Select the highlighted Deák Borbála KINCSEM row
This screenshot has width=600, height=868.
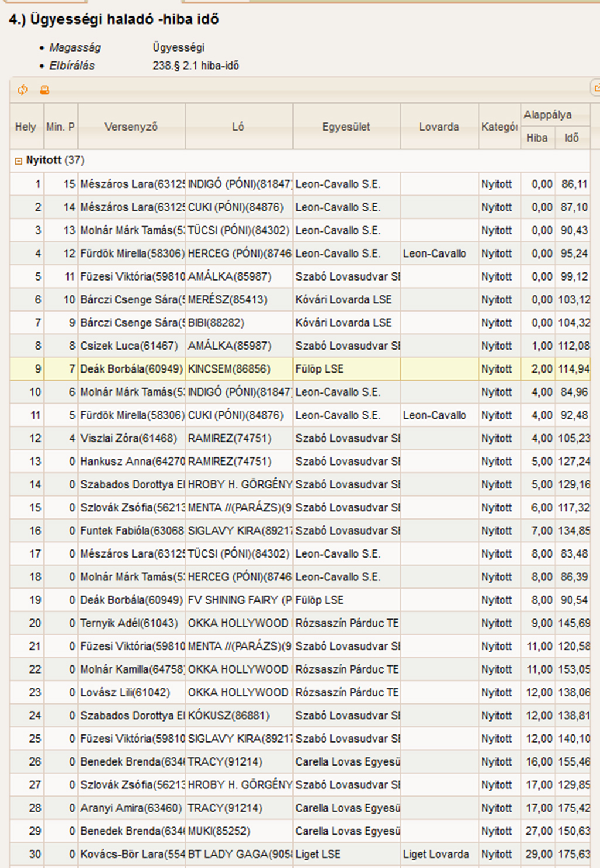[234, 369]
